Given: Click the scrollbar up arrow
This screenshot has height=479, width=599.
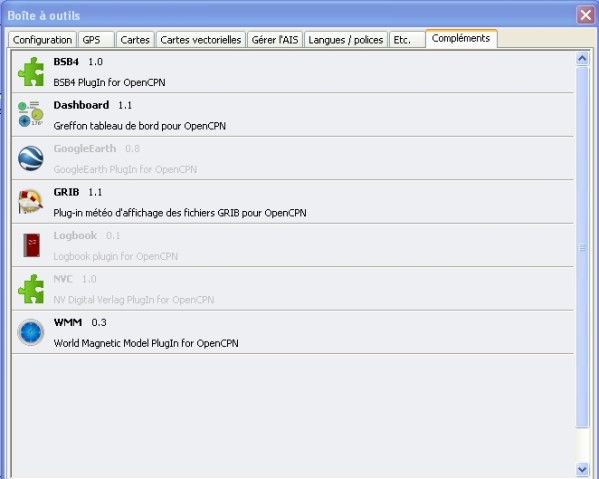Looking at the screenshot, I should click(582, 58).
